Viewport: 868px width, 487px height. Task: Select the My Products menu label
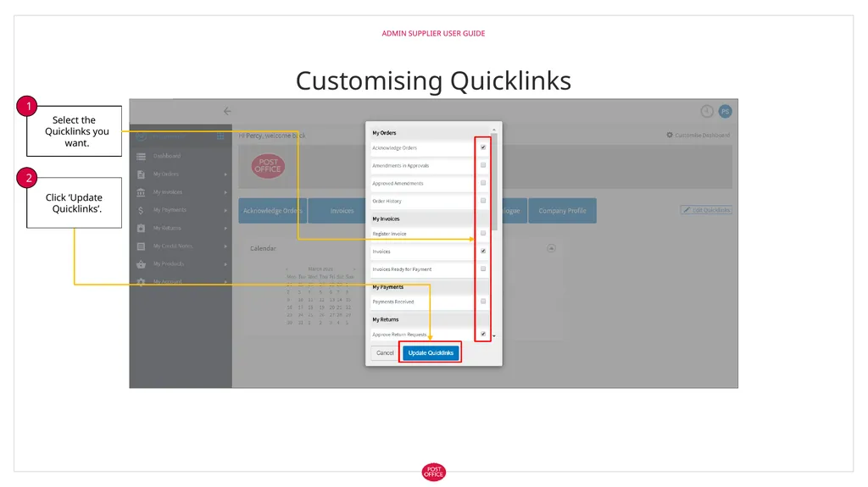pos(169,264)
